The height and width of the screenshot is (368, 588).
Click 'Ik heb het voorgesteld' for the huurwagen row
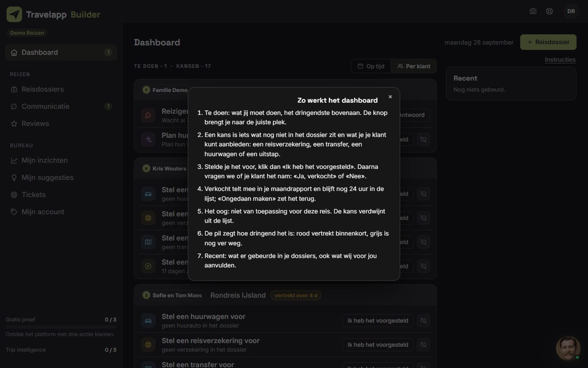tap(378, 321)
